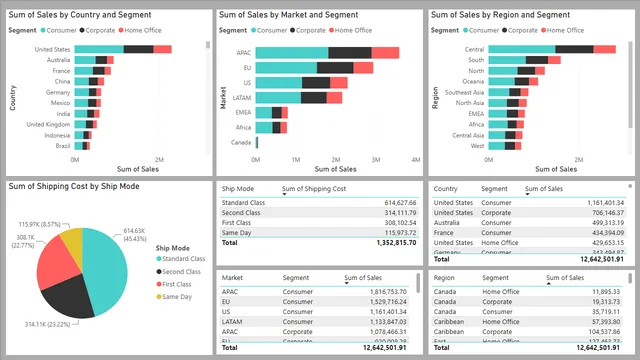Sort Market table by the Sum of Sales header
This screenshot has width=640, height=360.
[x=363, y=278]
